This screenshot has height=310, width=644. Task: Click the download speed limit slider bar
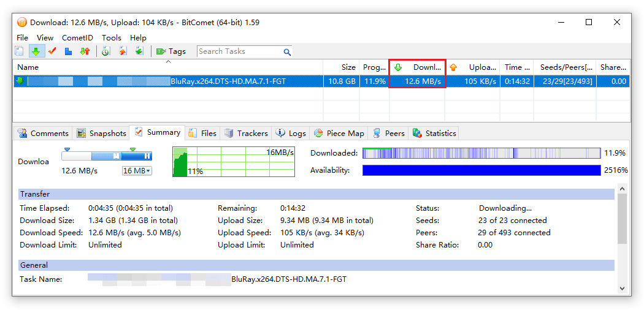106,156
